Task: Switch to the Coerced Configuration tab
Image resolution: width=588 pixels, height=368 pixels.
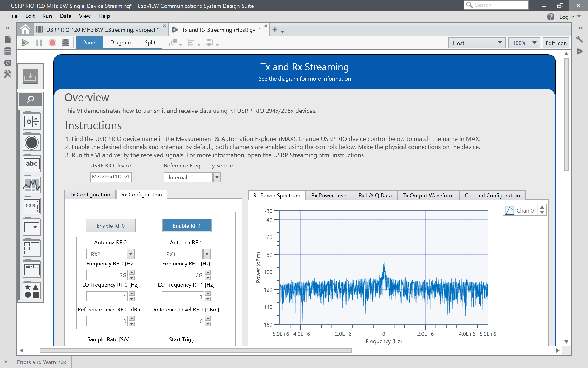Action: coord(492,195)
